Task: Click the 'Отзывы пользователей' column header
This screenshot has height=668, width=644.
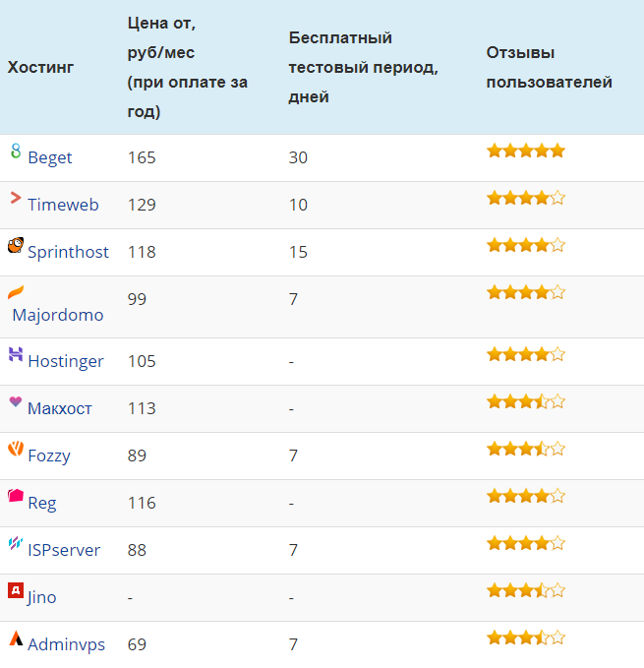Action: tap(549, 68)
